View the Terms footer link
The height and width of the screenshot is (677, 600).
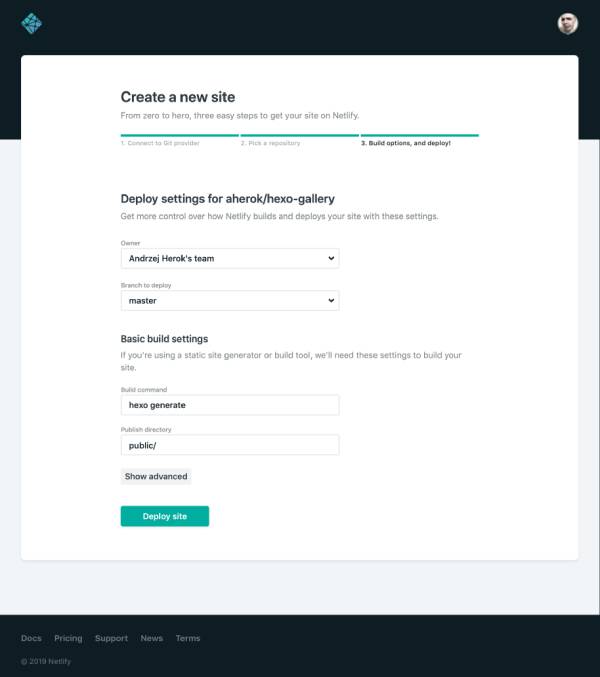click(188, 638)
